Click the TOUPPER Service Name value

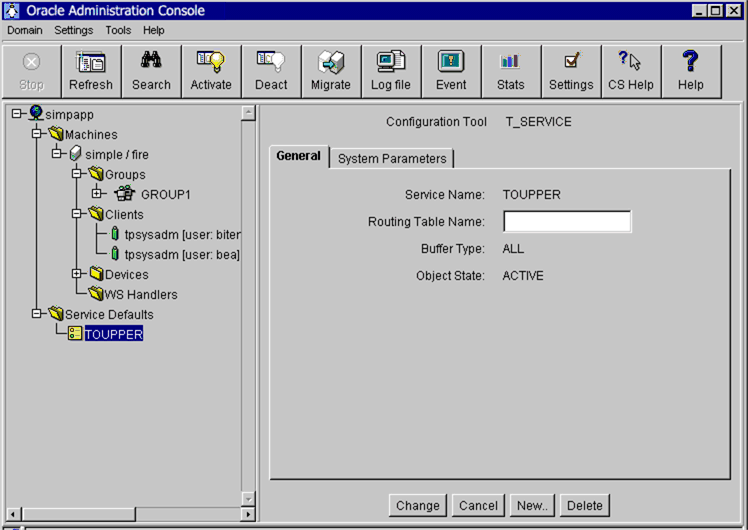(531, 195)
